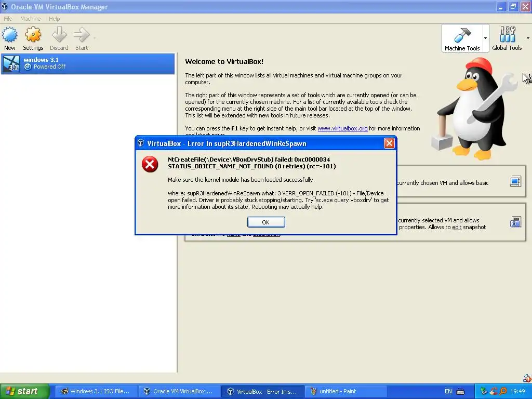This screenshot has width=532, height=399.
Task: Click the Windows start button
Action: click(25, 391)
